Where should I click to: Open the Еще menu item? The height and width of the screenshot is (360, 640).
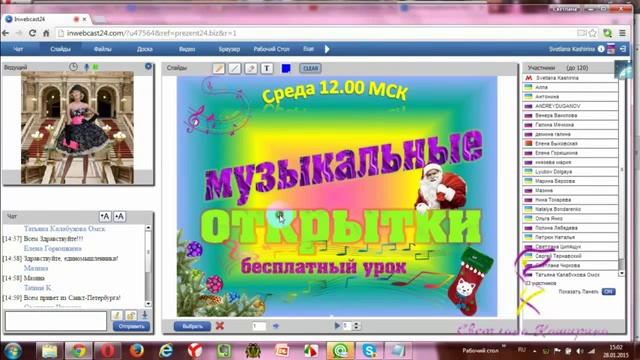click(x=309, y=49)
